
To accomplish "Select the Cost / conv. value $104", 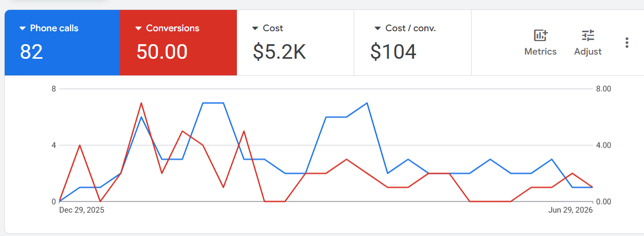I will pos(393,51).
